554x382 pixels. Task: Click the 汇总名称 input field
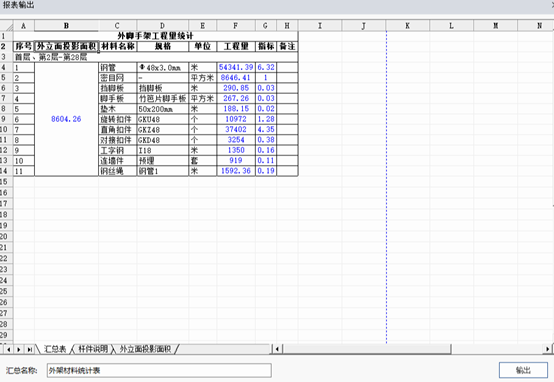pyautogui.click(x=159, y=370)
